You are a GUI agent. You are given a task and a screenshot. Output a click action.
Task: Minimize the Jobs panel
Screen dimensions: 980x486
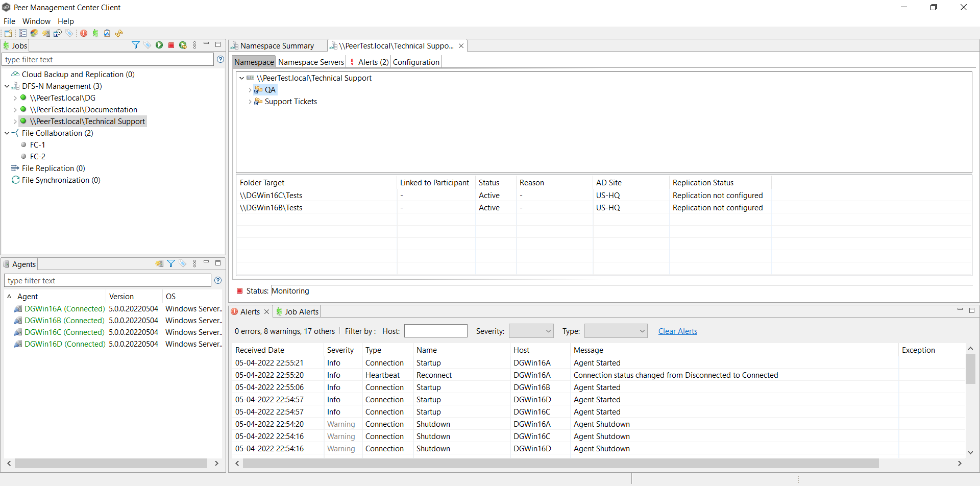pyautogui.click(x=206, y=44)
